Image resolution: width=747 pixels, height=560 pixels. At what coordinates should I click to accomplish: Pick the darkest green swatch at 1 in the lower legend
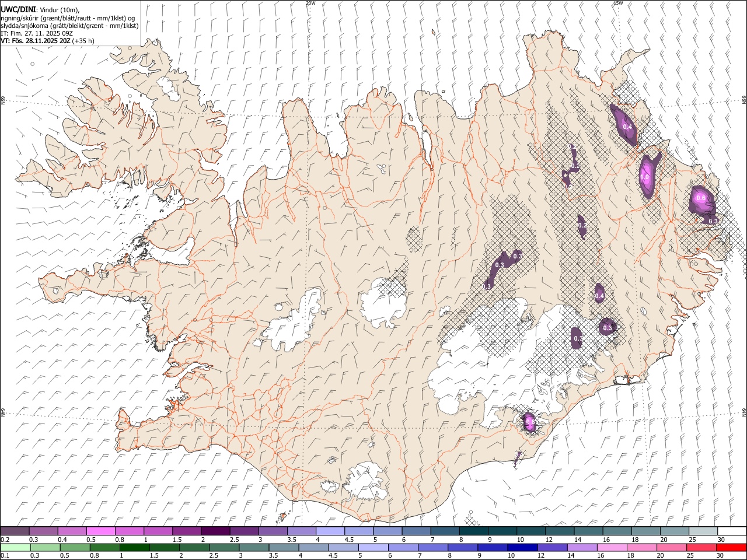[x=134, y=547]
